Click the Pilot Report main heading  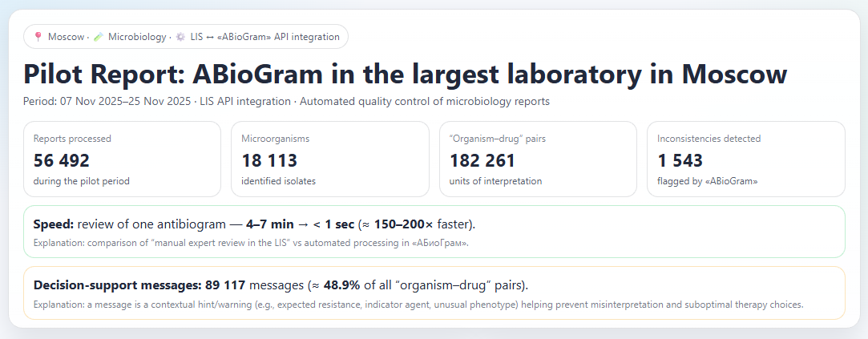[405, 74]
